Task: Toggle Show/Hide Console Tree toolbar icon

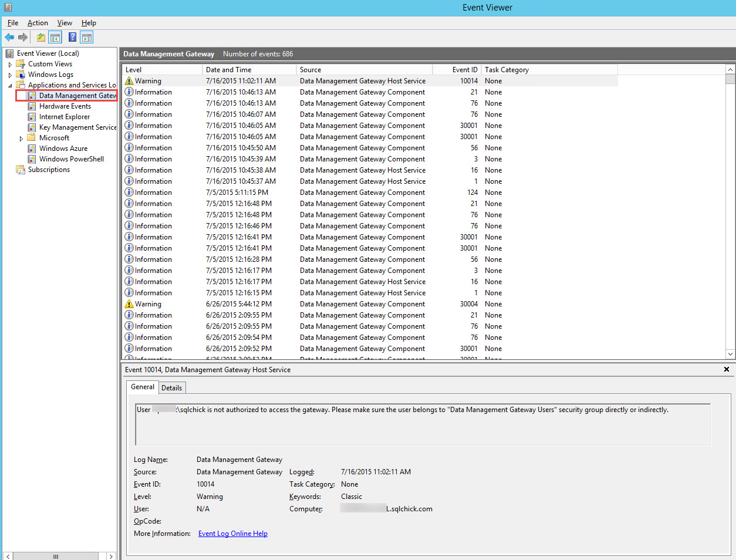Action: tap(55, 38)
